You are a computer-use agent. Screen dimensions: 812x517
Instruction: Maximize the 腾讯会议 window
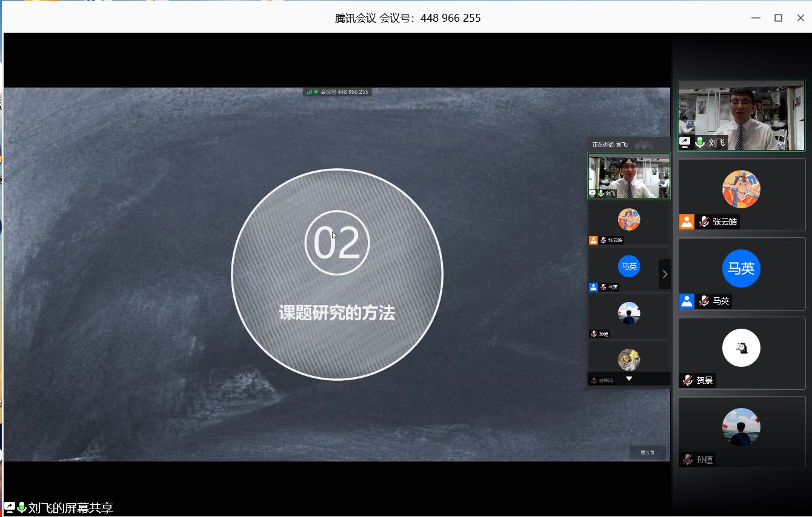click(778, 18)
